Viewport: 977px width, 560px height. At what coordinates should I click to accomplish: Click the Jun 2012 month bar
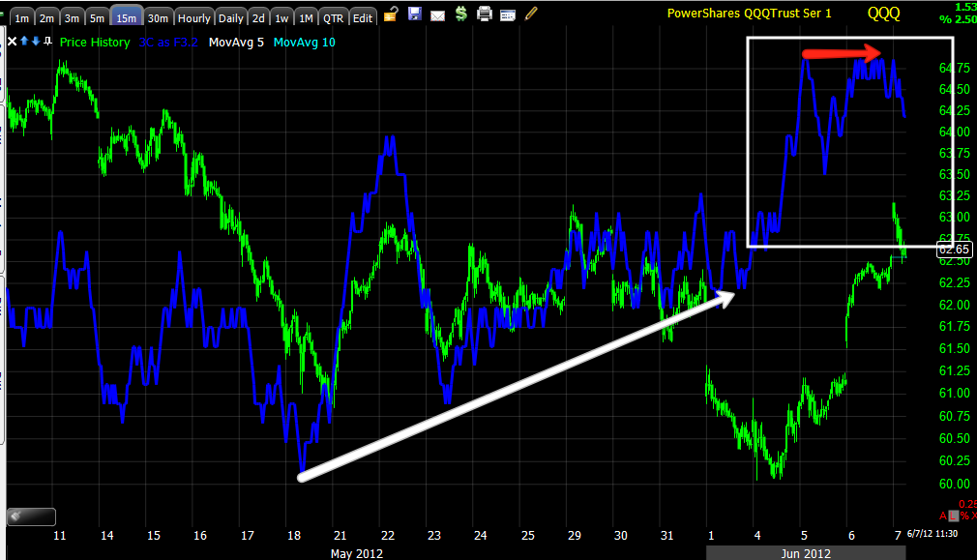(x=806, y=553)
